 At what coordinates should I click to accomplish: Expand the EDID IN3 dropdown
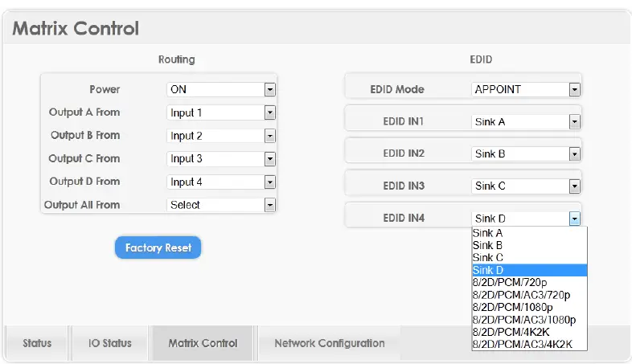click(526, 186)
